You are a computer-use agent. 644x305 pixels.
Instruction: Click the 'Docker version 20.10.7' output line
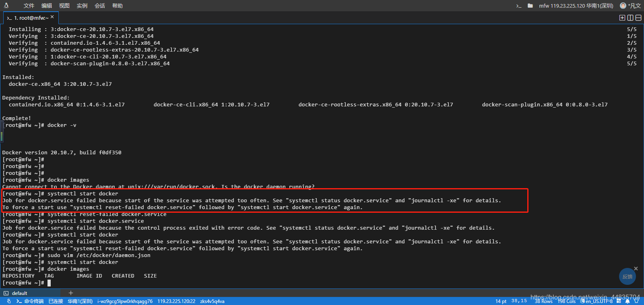tap(62, 153)
